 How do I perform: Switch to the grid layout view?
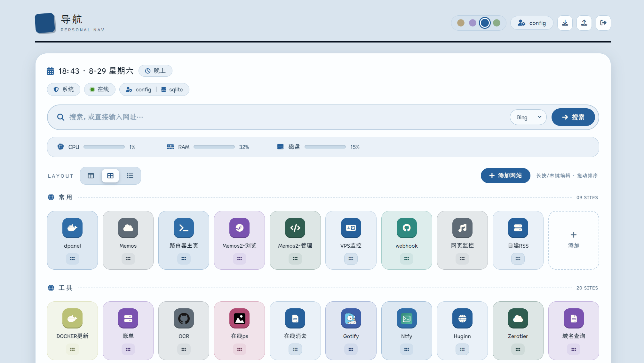(110, 176)
